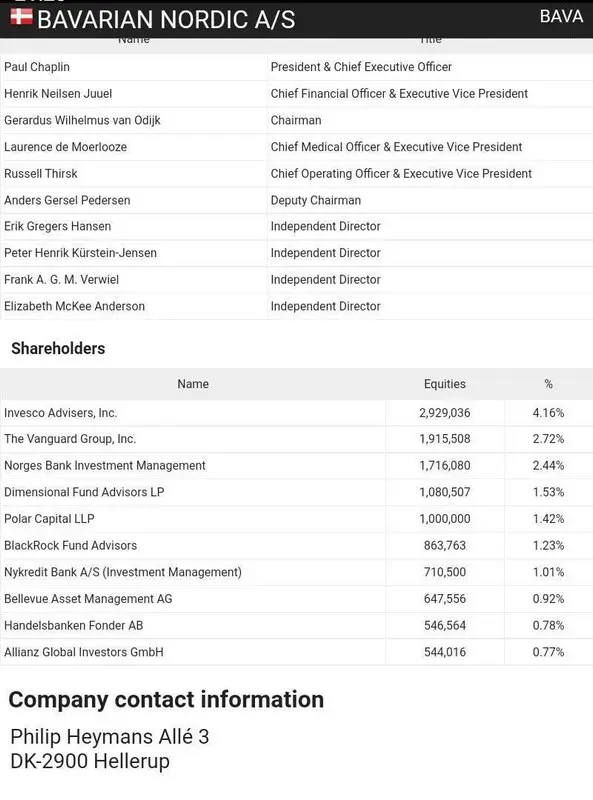The height and width of the screenshot is (800, 593).
Task: Click Norges Bank Investment Management
Action: pos(105,465)
